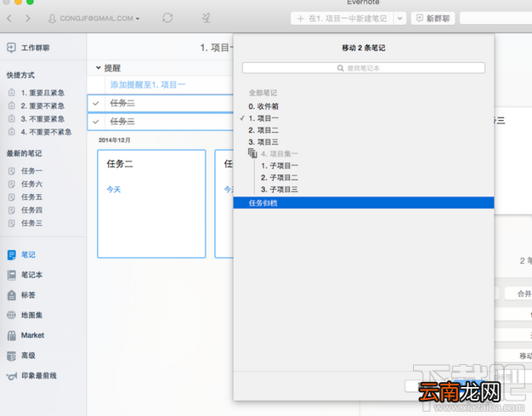532x416 pixels.
Task: Open shortcut 4. 不重要不紧急
Action: [40, 132]
